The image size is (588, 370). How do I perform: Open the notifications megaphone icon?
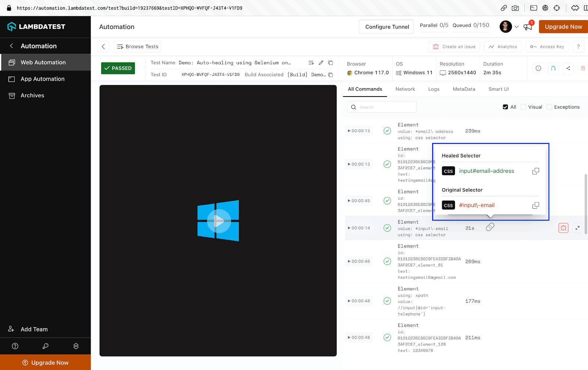528,27
